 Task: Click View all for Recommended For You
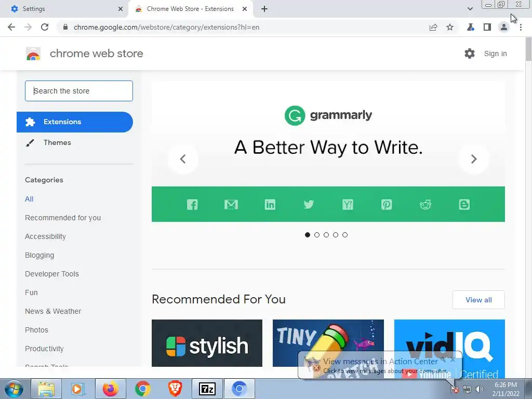478,300
